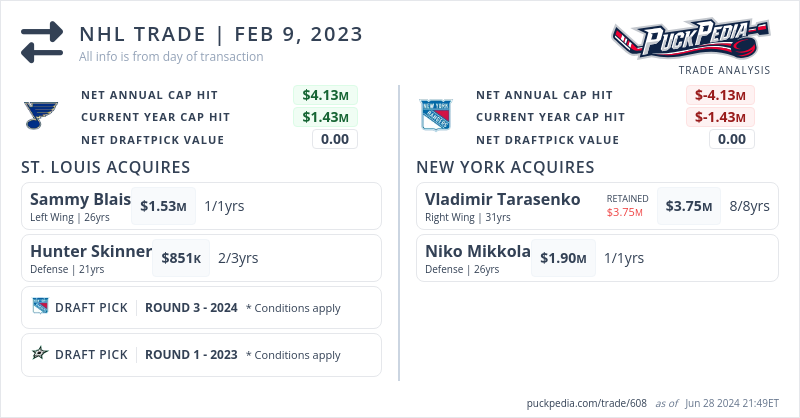This screenshot has height=418, width=800.
Task: Click the Rangers icon beside Round 3 draft pick
Action: click(x=40, y=307)
